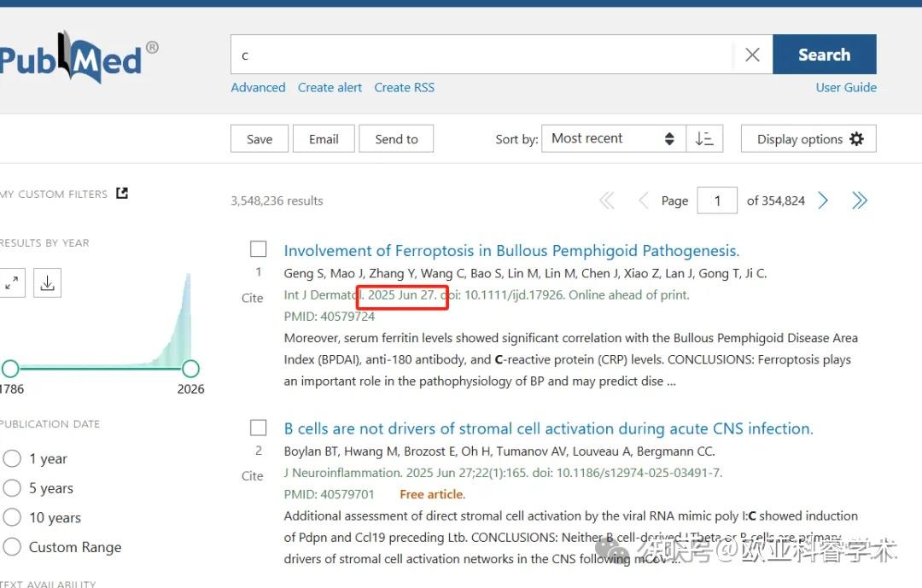Image resolution: width=922 pixels, height=588 pixels.
Task: Jump to the last results page with double-chevron
Action: 860,200
